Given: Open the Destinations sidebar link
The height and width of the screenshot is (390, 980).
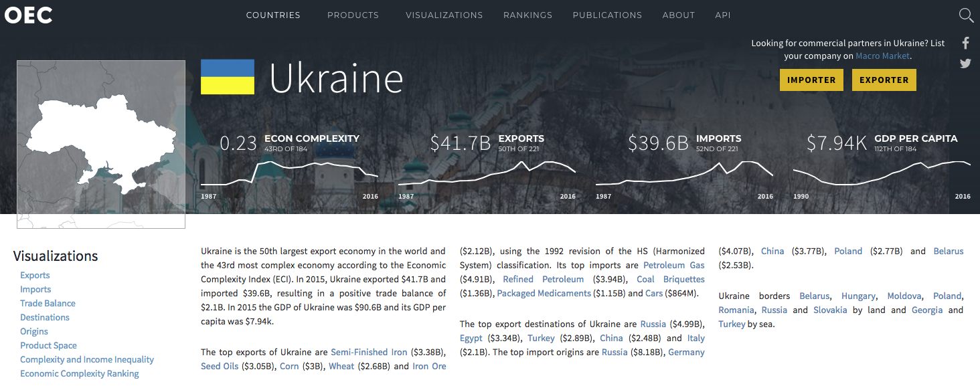Looking at the screenshot, I should tap(45, 317).
